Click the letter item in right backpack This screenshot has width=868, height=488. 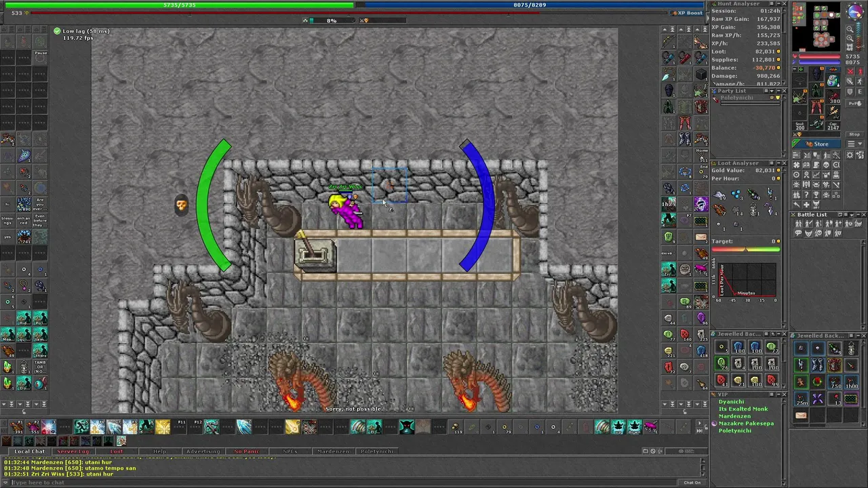[x=801, y=415]
